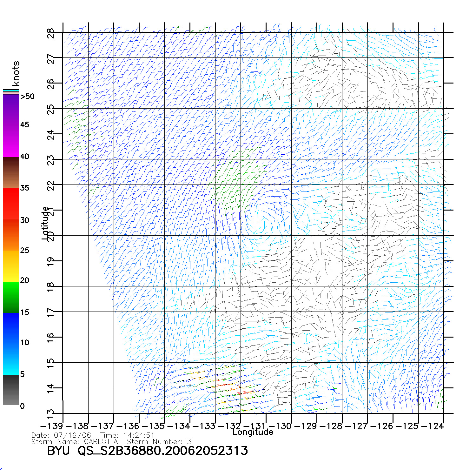Click the -139 longitude tick label
Image resolution: width=476 pixels, height=470 pixels.
click(52, 426)
